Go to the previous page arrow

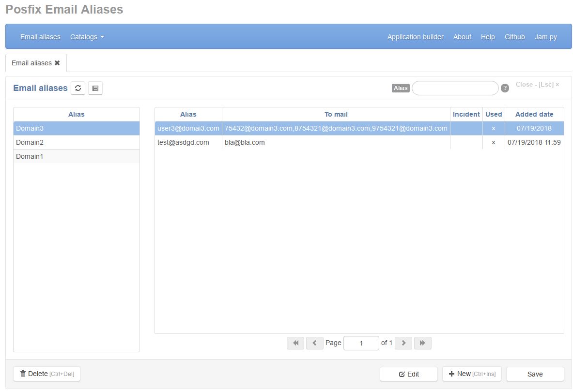click(x=315, y=343)
